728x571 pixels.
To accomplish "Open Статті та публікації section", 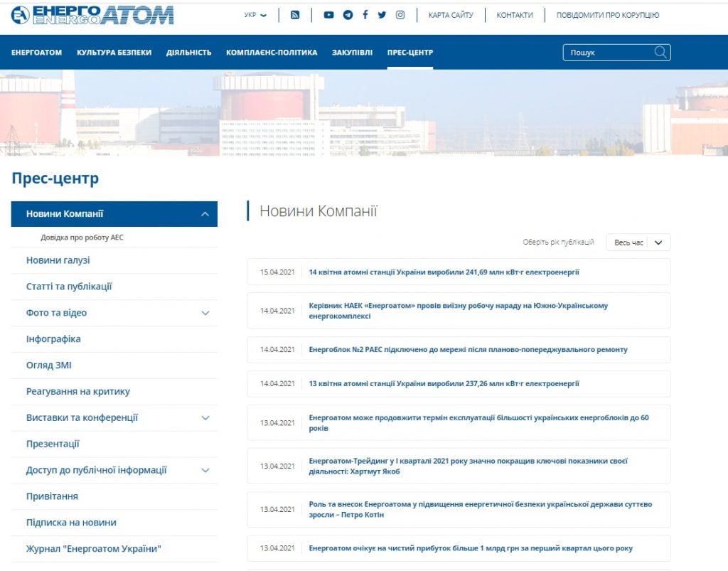I will pyautogui.click(x=69, y=287).
